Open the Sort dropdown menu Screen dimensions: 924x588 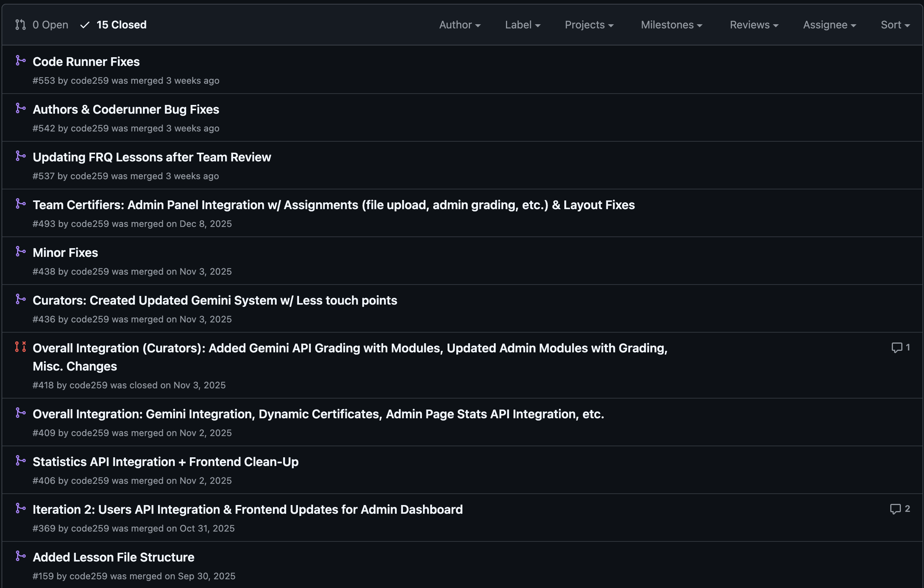pos(894,25)
